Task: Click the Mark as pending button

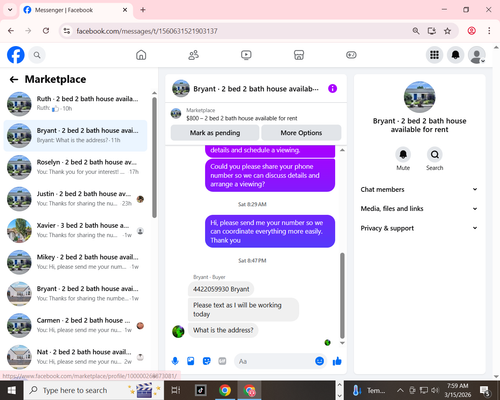Action: [x=215, y=133]
